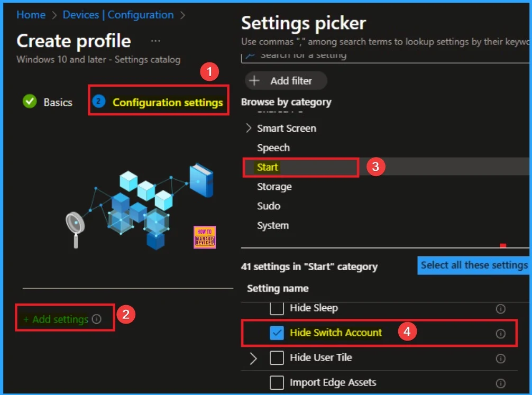This screenshot has width=532, height=395.
Task: Click the step 2 circle icon
Action: pyautogui.click(x=98, y=101)
